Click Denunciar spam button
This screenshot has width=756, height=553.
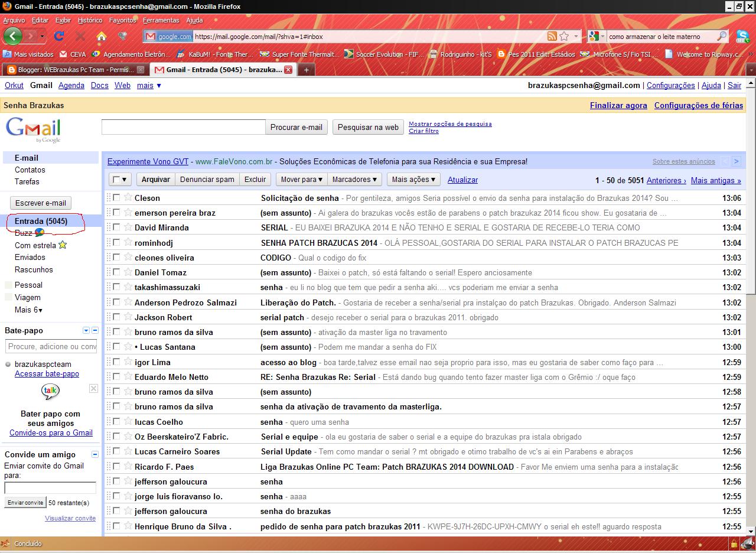(x=207, y=179)
